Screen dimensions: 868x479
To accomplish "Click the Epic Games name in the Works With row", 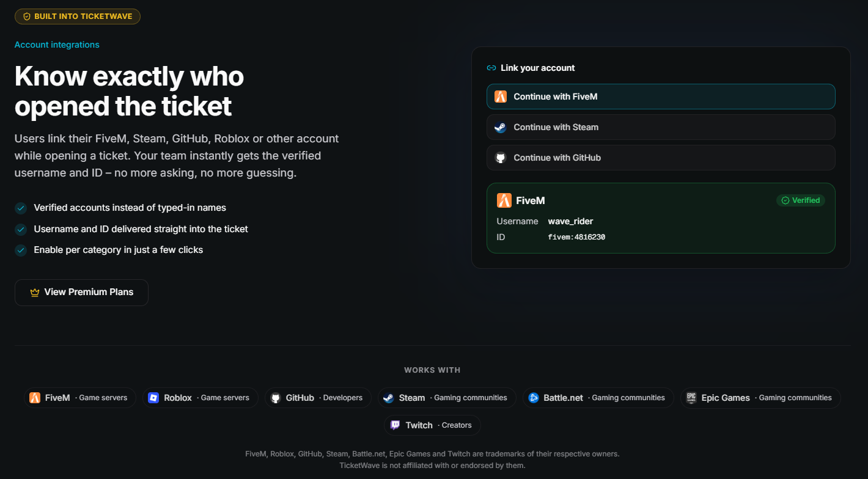I will [x=726, y=398].
